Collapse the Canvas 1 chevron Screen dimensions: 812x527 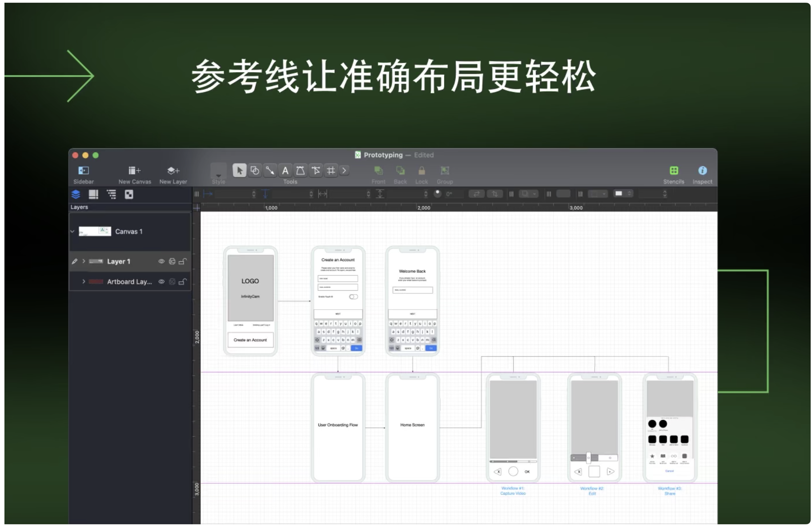(72, 232)
